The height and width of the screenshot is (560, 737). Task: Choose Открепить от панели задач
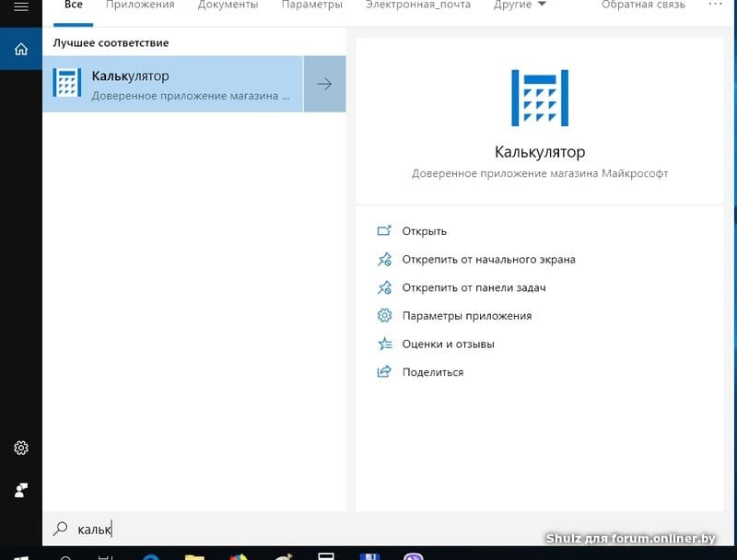(x=474, y=287)
